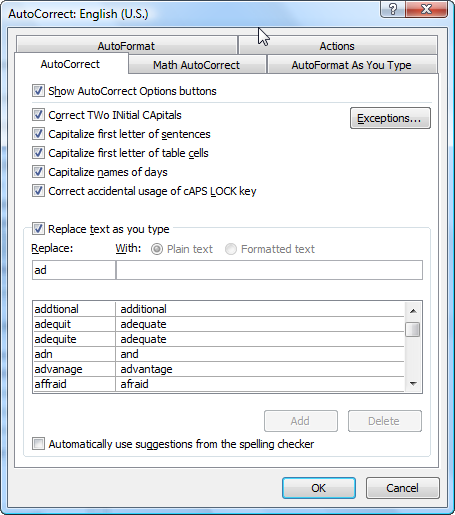The image size is (455, 515).
Task: Select the Formatted text radio button
Action: click(231, 249)
